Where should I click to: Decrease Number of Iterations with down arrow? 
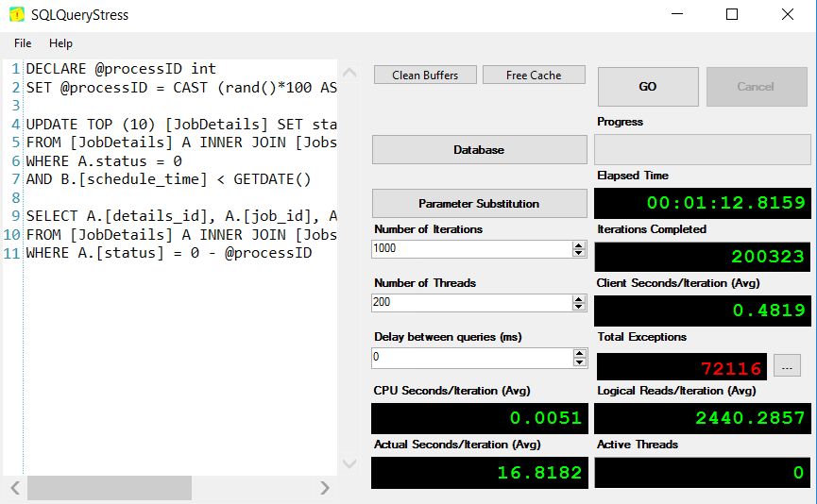coord(579,253)
